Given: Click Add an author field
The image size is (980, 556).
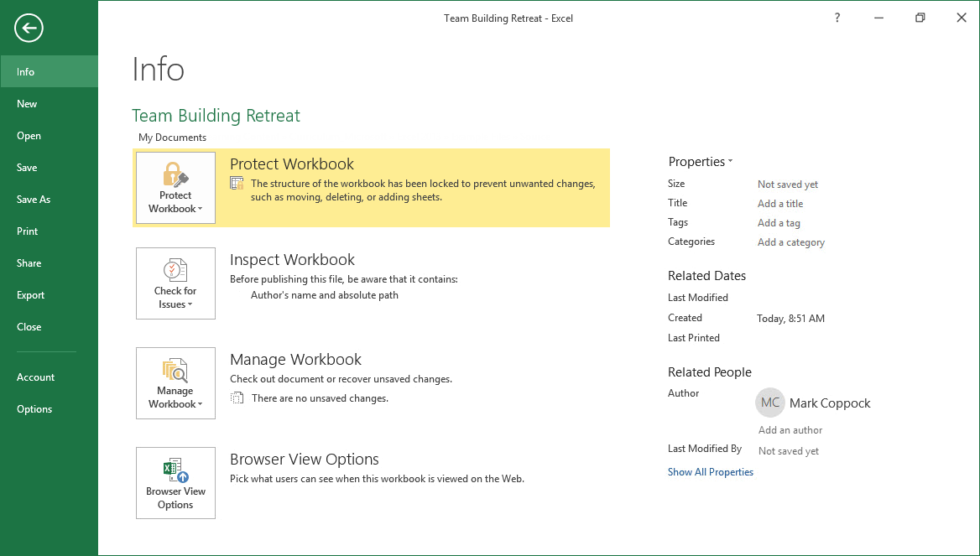Looking at the screenshot, I should coord(790,430).
